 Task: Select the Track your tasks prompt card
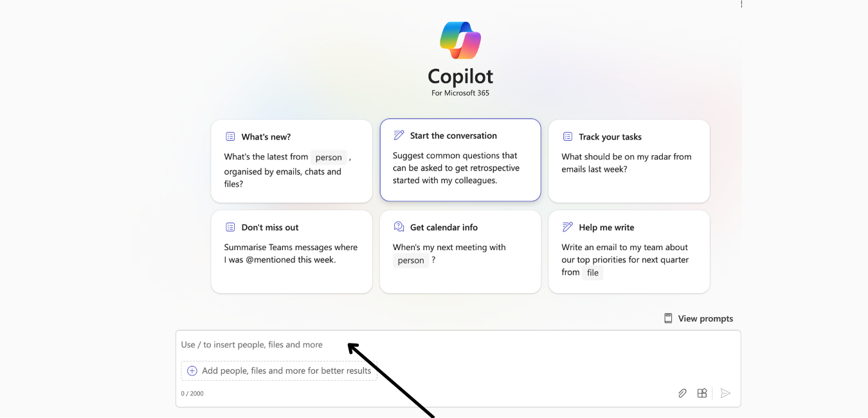629,161
